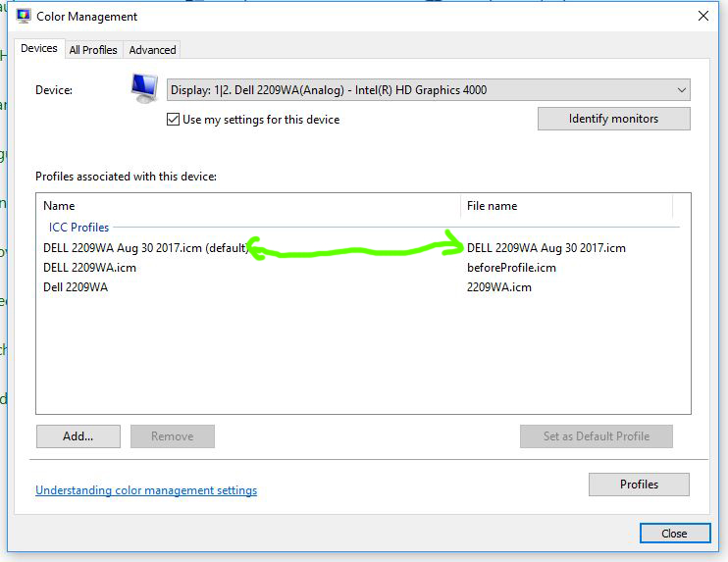Screen dimensions: 728x562
Task: Open the Profiles button menu
Action: coord(639,485)
